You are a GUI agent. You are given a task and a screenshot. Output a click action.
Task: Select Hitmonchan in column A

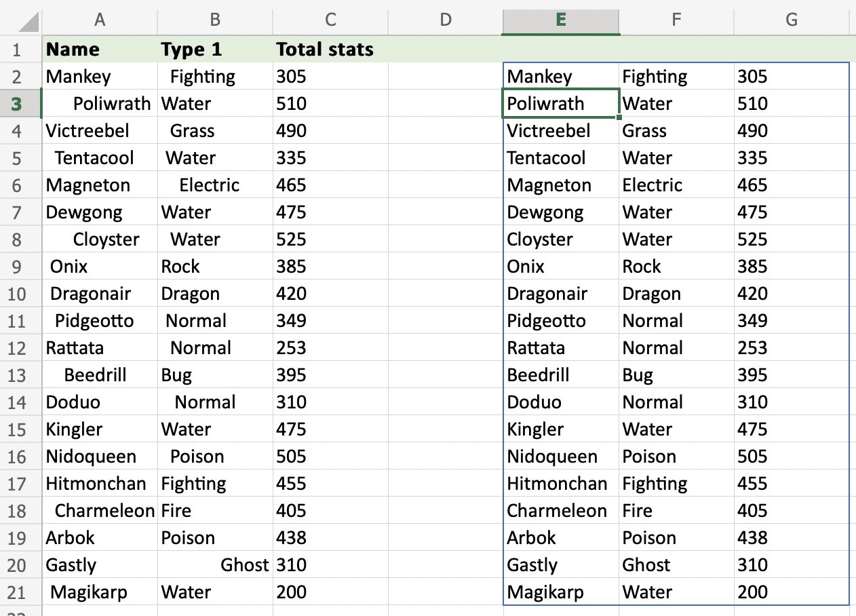click(100, 483)
